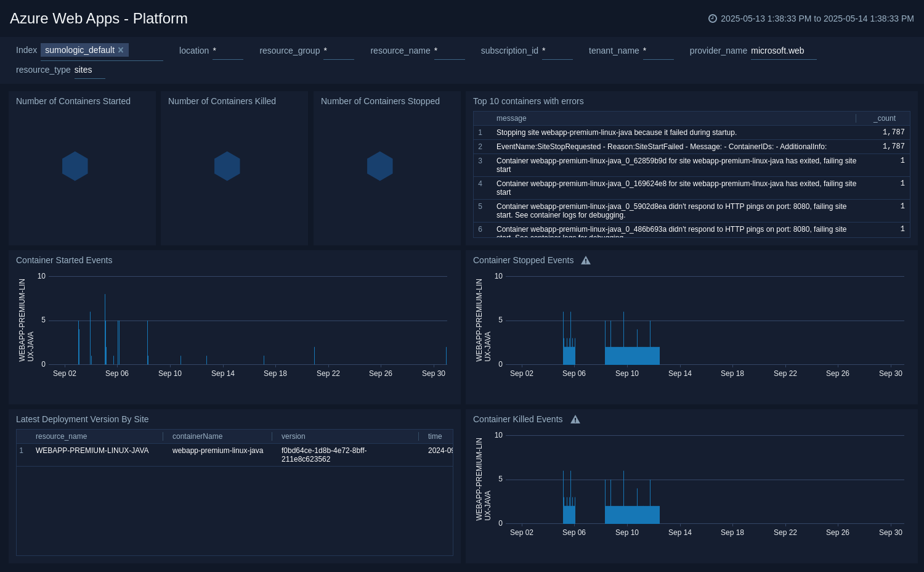Click the Sep 10 bar block in Container Killed Events
Screen dimensions: 924x572
[x=632, y=515]
